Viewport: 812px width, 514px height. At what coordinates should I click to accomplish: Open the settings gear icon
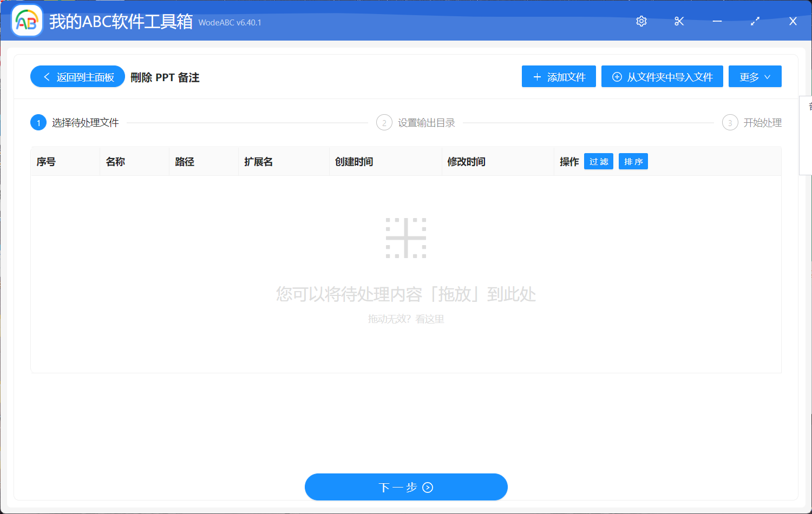(641, 21)
